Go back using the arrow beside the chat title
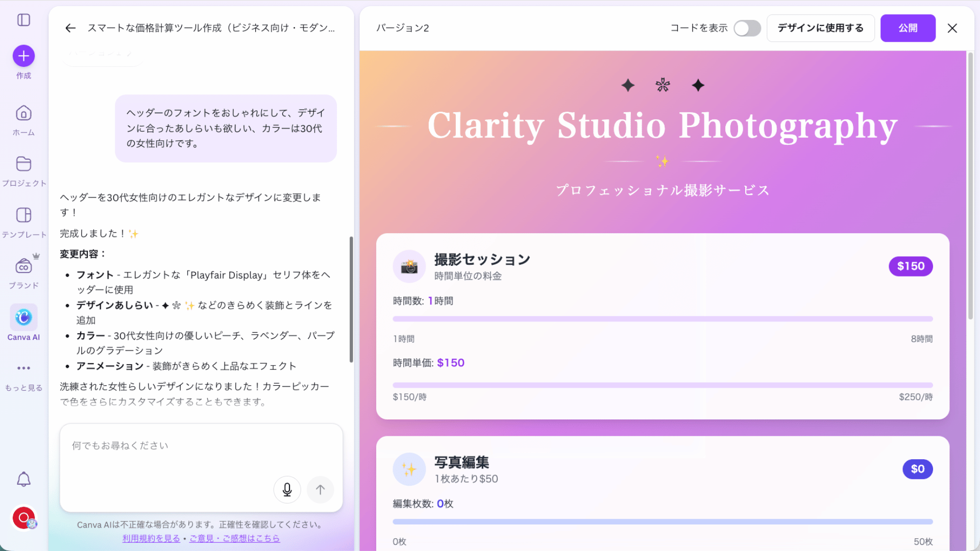The width and height of the screenshot is (980, 551). click(x=70, y=28)
